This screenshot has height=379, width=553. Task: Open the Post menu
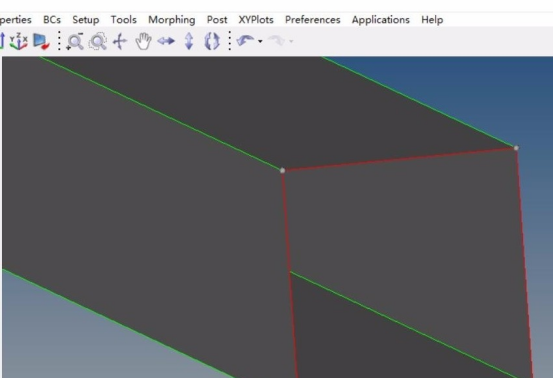[217, 20]
